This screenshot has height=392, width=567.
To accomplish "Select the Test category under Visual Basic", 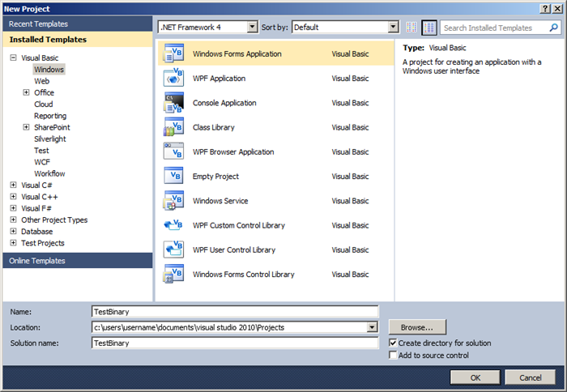I will point(41,151).
